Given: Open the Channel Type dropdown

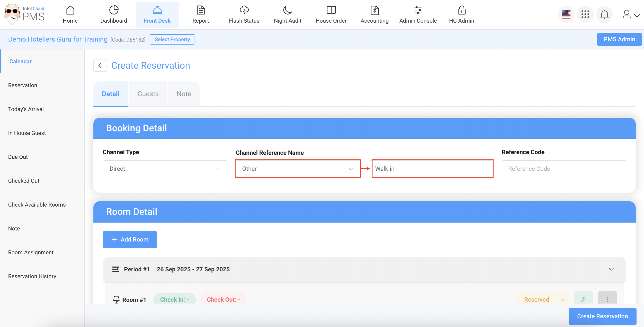Looking at the screenshot, I should pos(165,169).
